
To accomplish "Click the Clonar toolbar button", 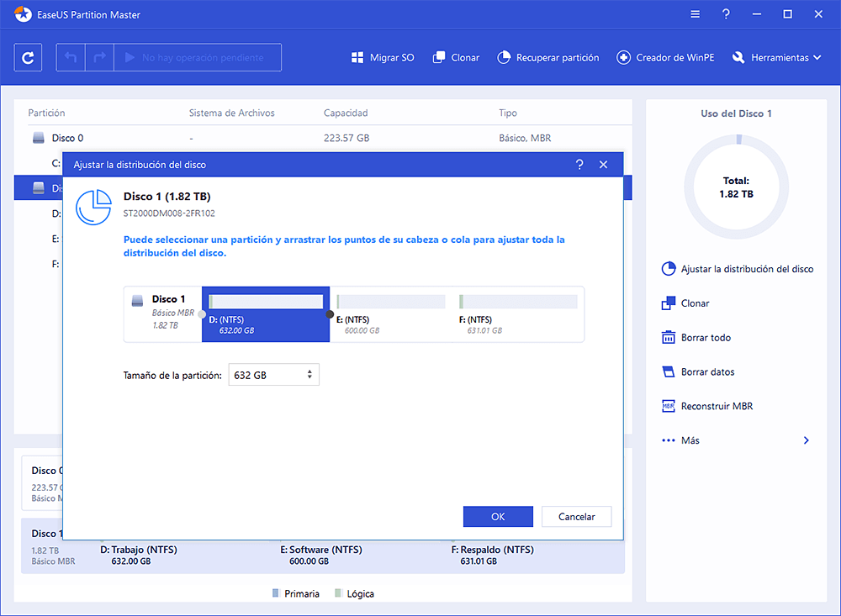I will 456,58.
